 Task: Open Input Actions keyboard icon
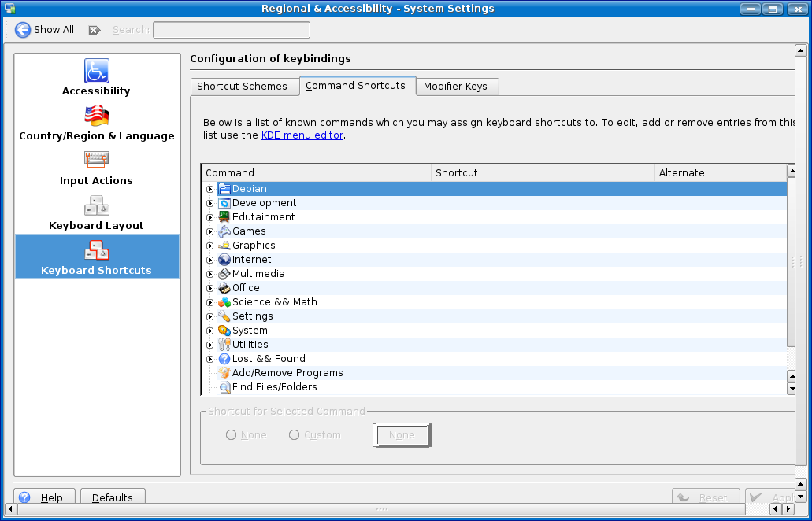pyautogui.click(x=97, y=161)
